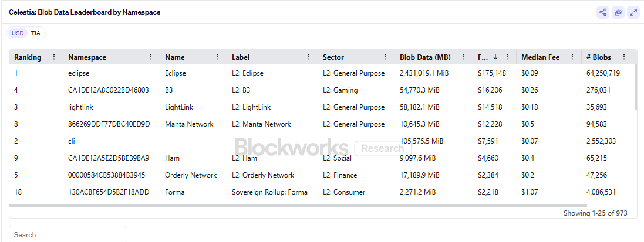Sort by the Label column header
The width and height of the screenshot is (644, 242).
(241, 57)
